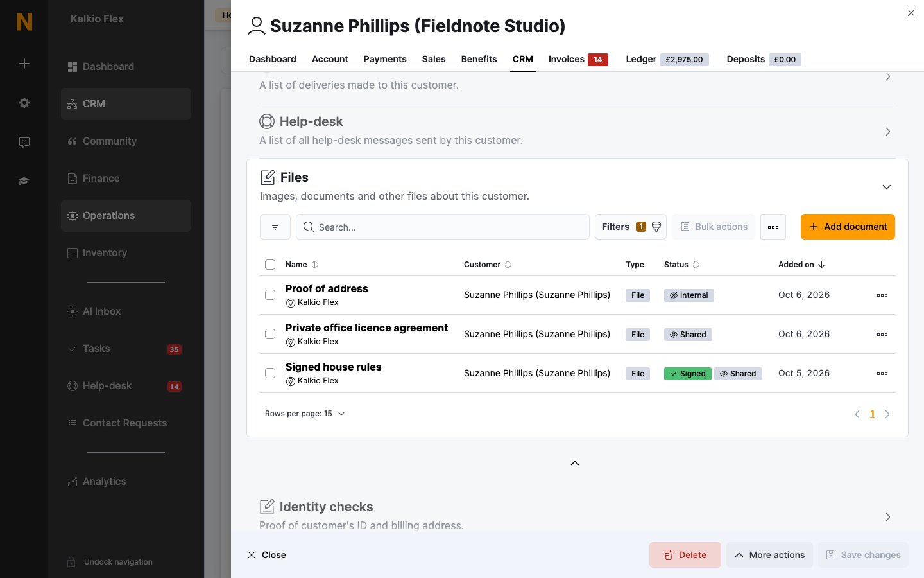Open the Rows per page dropdown
924x578 pixels.
305,414
